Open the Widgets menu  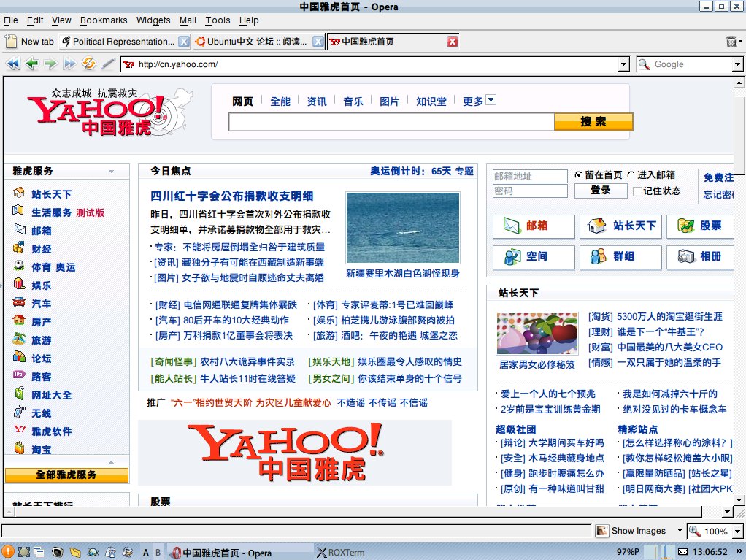pos(153,20)
